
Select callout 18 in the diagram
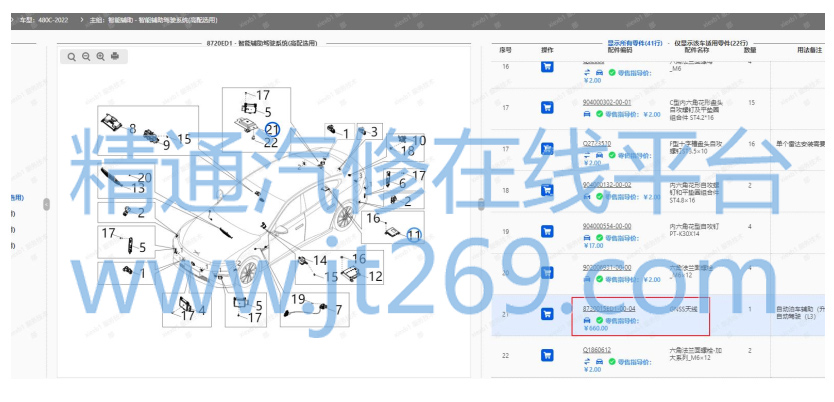click(x=407, y=151)
